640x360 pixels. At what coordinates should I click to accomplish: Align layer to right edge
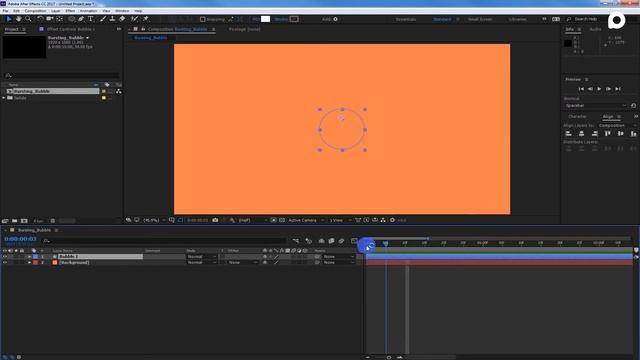[x=595, y=134]
